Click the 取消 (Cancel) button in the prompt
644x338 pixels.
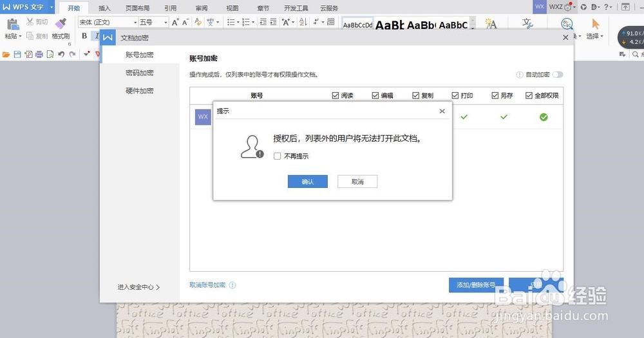[x=357, y=182]
